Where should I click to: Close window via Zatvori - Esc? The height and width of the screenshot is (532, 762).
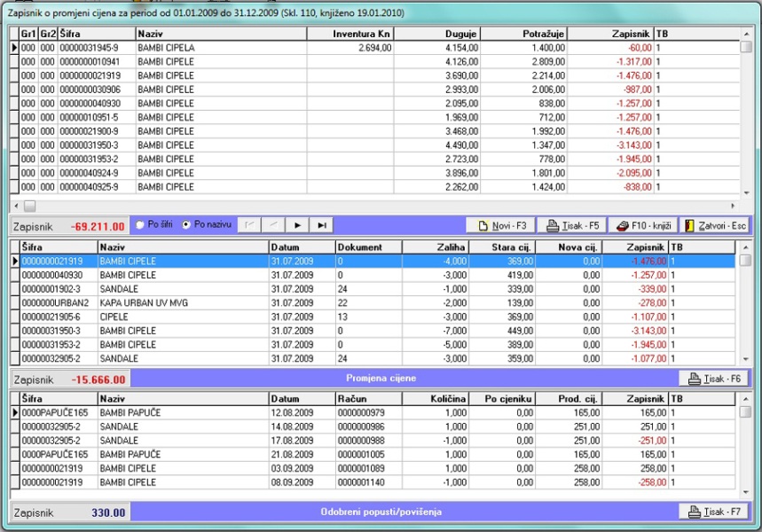point(715,225)
